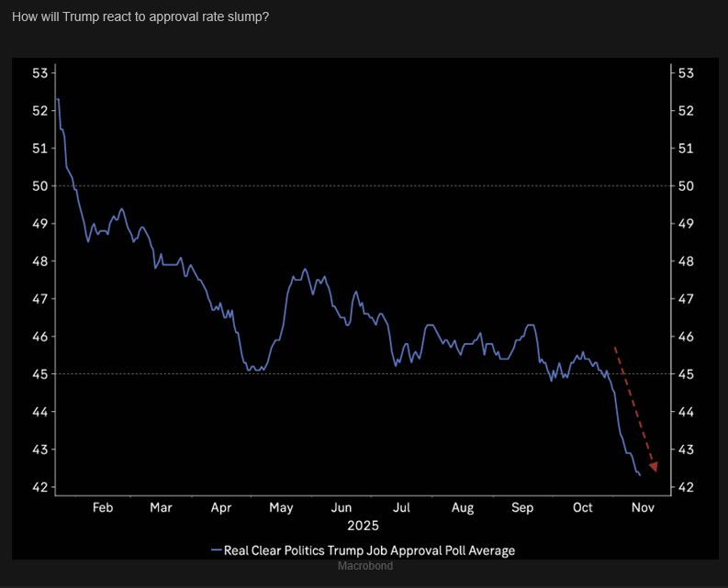Click the Oct label on the x-axis
Viewport: 728px width, 588px height.
[583, 507]
